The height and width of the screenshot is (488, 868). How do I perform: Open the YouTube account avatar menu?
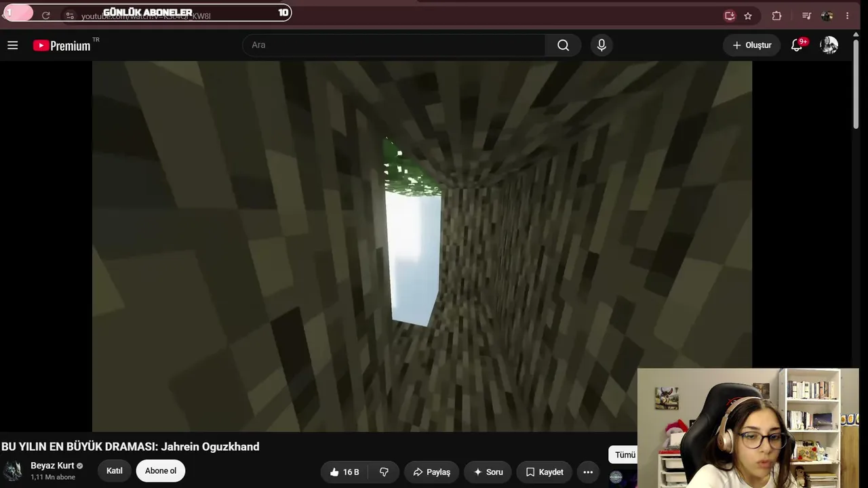pyautogui.click(x=829, y=45)
